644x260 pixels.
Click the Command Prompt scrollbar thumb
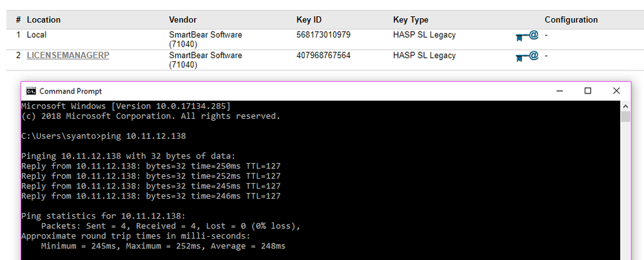click(625, 116)
